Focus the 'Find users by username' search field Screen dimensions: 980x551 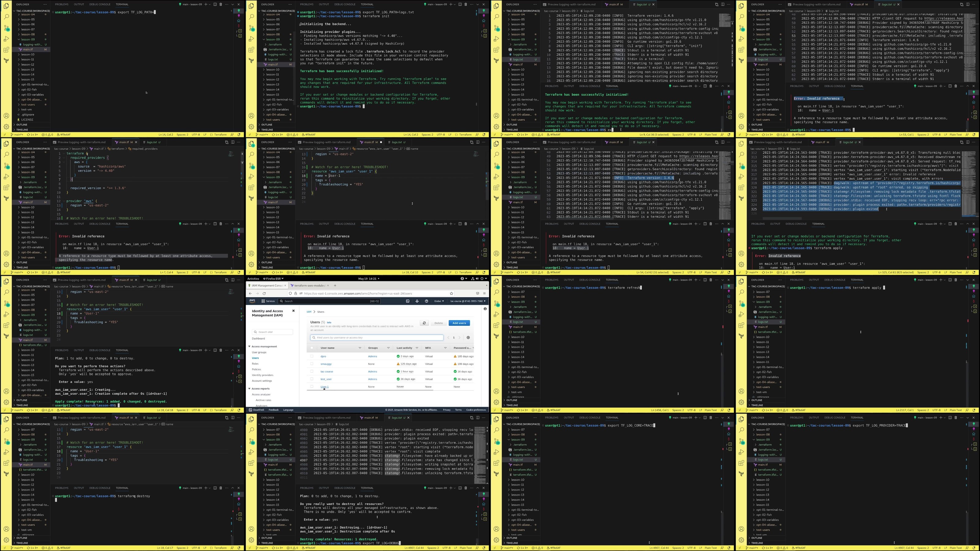(377, 337)
